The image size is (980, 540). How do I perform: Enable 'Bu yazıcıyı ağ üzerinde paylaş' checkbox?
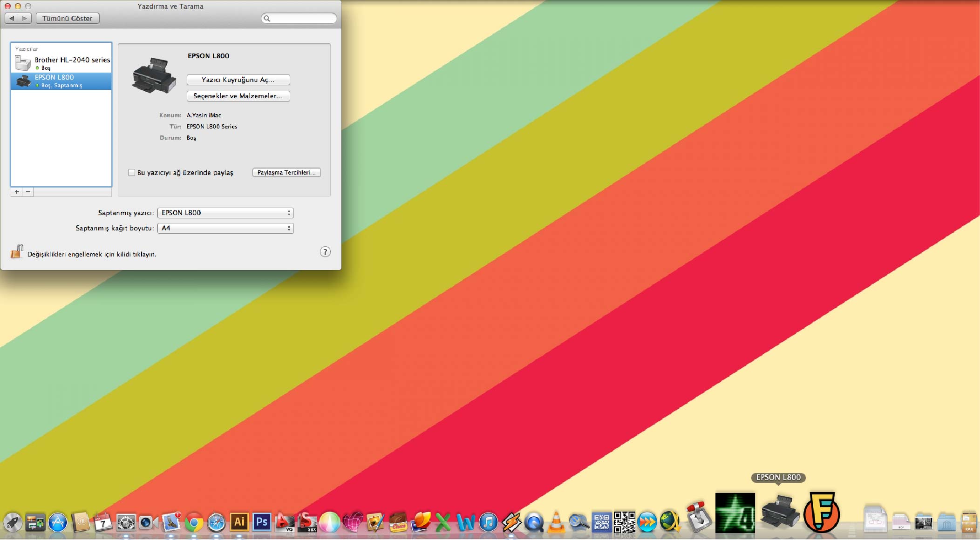131,173
